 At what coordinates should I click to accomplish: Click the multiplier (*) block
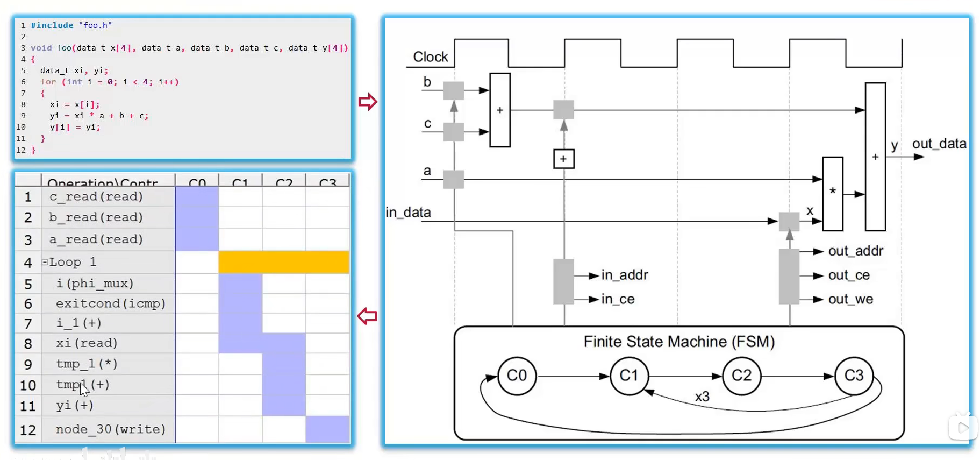[x=833, y=194]
